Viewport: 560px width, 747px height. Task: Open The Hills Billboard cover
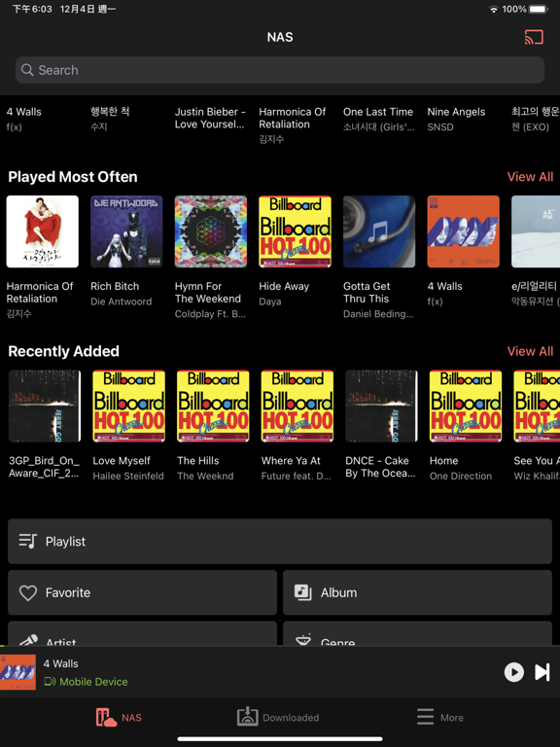[x=213, y=406]
